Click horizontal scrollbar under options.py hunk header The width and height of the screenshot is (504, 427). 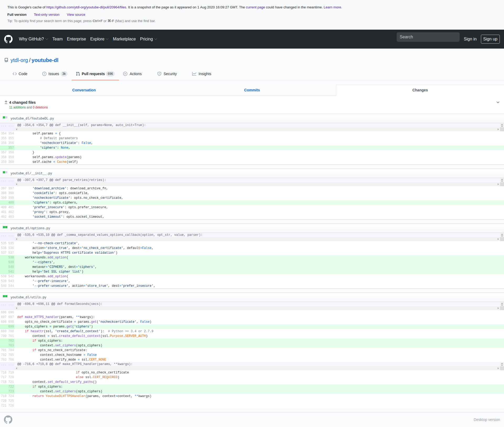(x=257, y=239)
